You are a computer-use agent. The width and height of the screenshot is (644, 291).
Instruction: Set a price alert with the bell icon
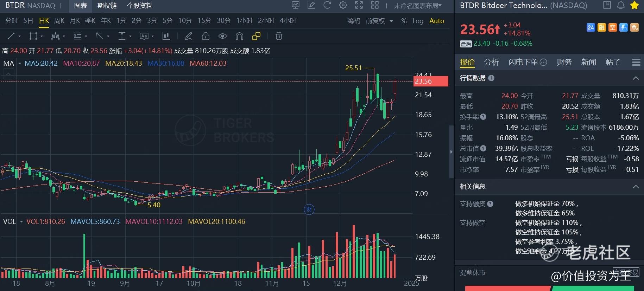[x=621, y=5]
